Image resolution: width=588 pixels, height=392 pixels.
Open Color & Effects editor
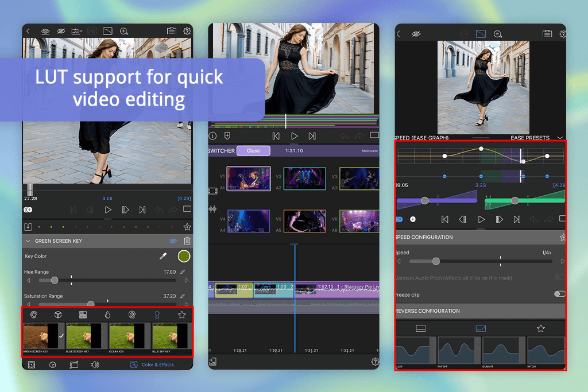coord(152,364)
